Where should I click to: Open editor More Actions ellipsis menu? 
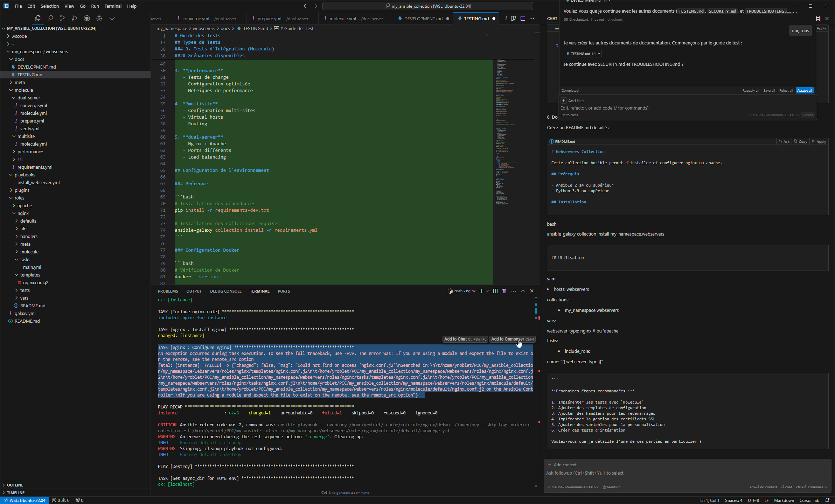pos(532,19)
